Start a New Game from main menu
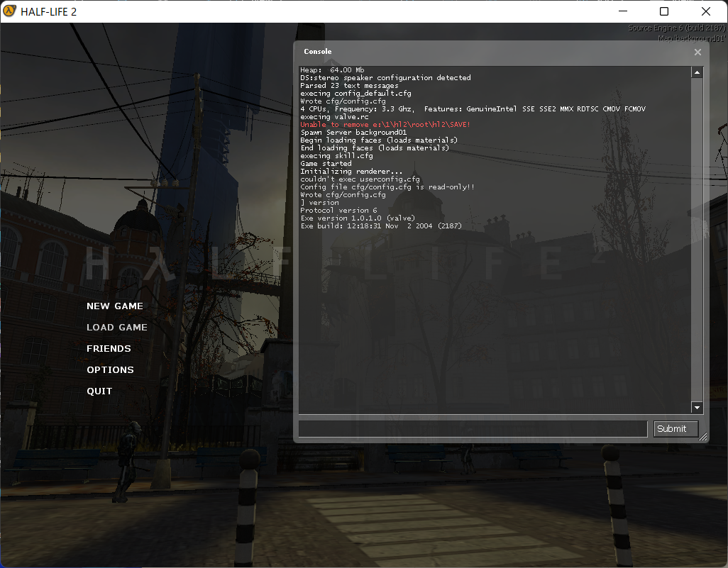This screenshot has width=728, height=568. (x=115, y=306)
